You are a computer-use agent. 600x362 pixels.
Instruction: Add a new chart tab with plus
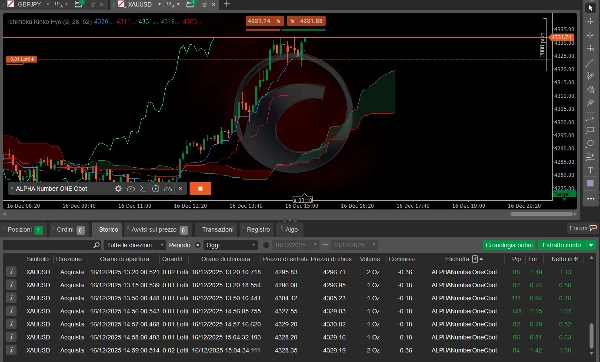click(x=227, y=4)
